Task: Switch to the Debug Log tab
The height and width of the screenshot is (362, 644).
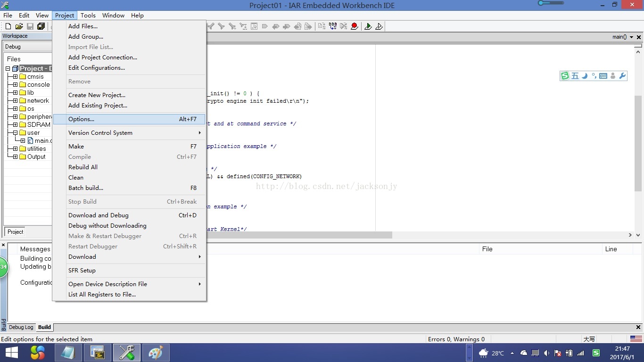Action: (21, 327)
